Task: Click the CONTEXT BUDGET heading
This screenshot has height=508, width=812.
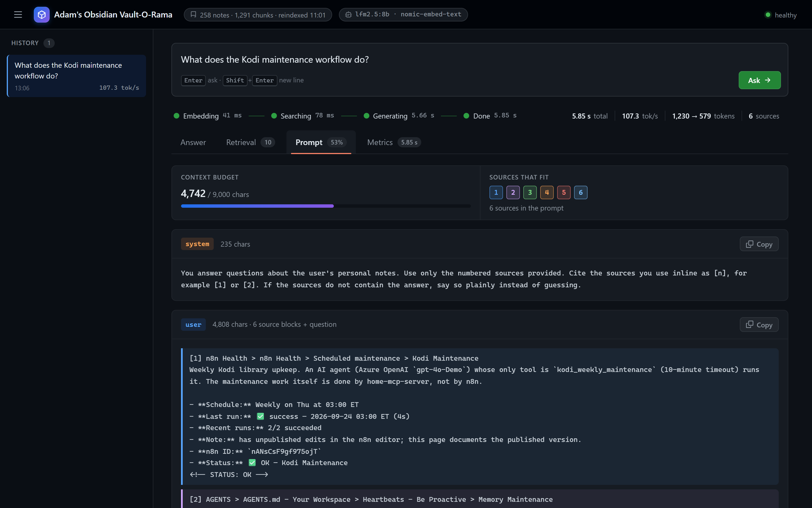Action: pos(210,178)
